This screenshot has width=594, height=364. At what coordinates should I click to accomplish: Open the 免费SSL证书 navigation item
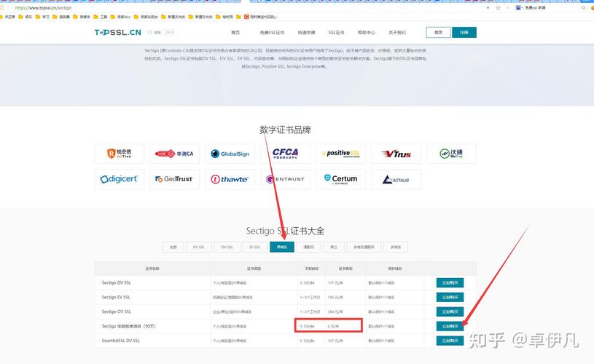click(272, 33)
